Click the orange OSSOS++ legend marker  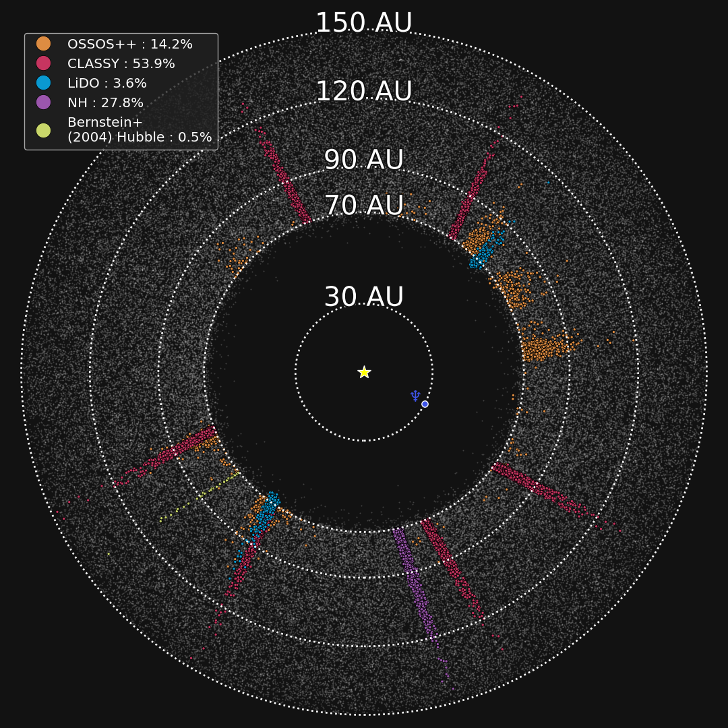[43, 44]
